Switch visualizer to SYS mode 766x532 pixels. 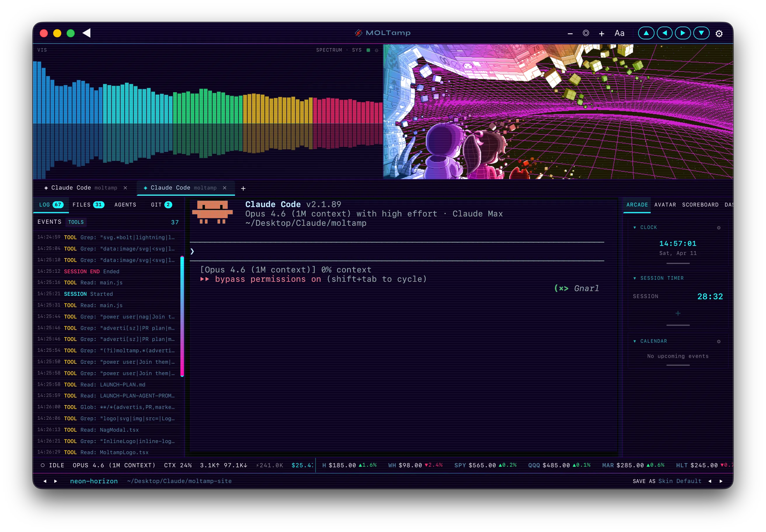click(357, 50)
